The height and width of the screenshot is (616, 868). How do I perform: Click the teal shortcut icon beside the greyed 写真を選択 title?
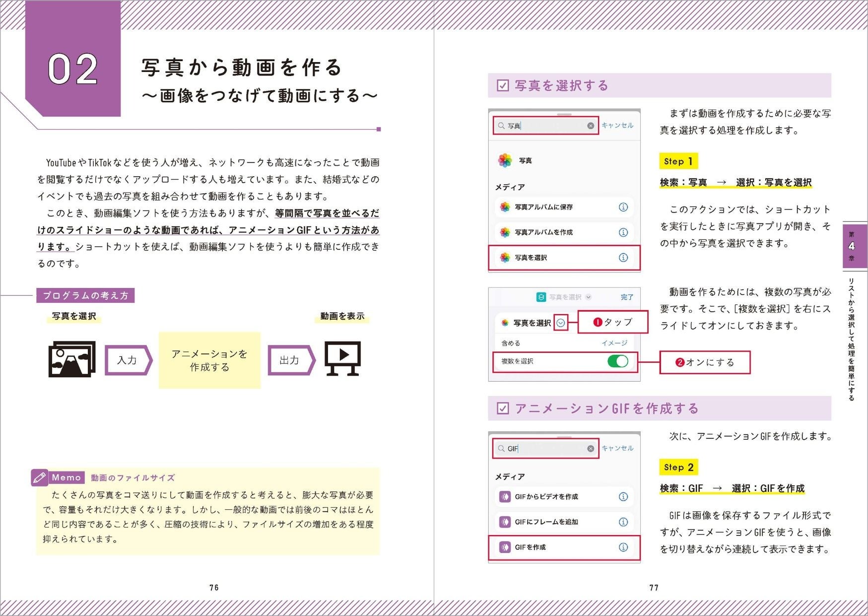pos(541,297)
